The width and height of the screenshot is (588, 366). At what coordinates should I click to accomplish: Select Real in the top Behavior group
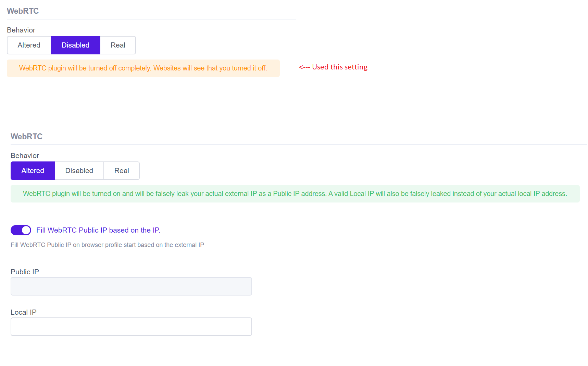pyautogui.click(x=118, y=45)
